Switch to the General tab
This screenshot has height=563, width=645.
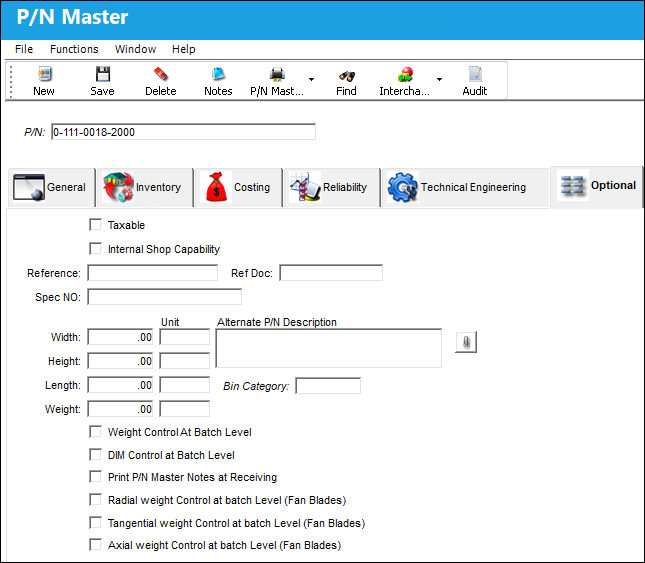click(x=51, y=187)
